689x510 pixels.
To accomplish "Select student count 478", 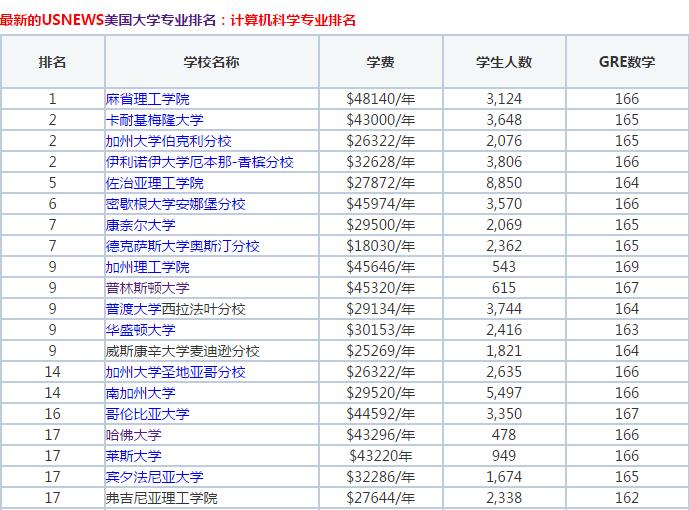I will click(x=504, y=435).
